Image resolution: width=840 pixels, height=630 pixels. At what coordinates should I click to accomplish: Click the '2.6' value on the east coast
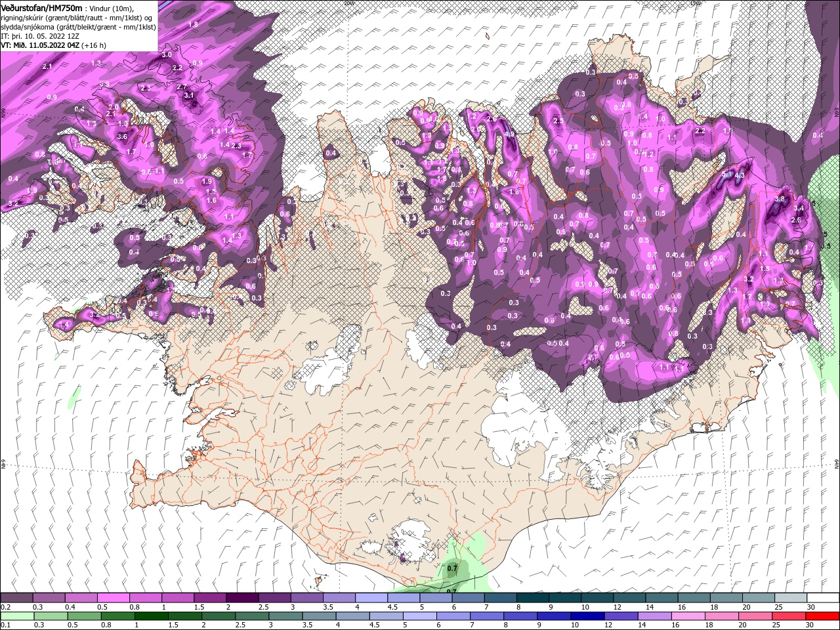[x=796, y=220]
